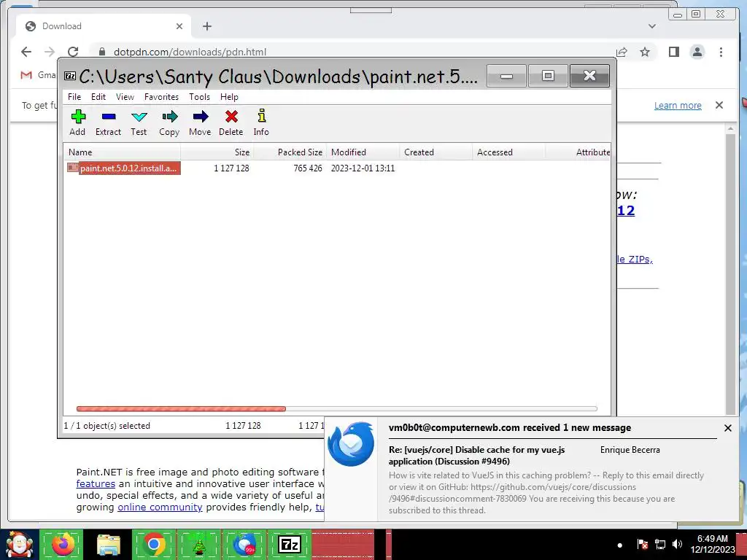Image resolution: width=747 pixels, height=560 pixels.
Task: Open the vuejs/core email notification subject
Action: [477, 455]
